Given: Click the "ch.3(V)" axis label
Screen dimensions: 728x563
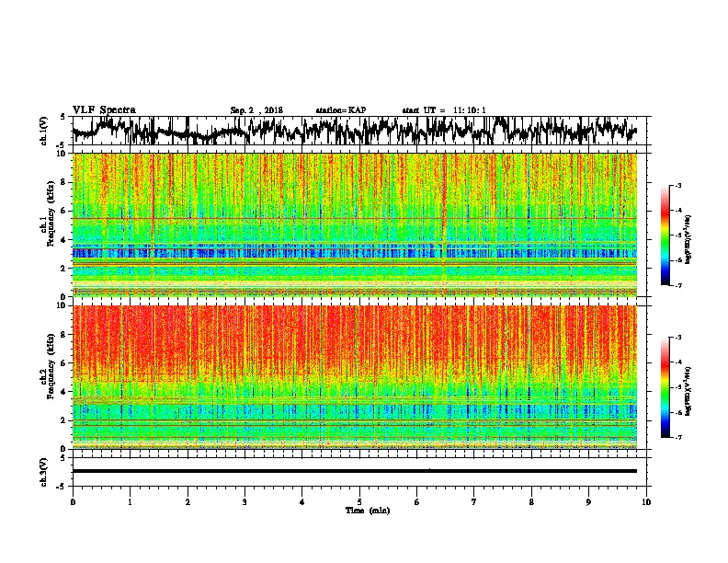Looking at the screenshot, I should click(44, 472).
